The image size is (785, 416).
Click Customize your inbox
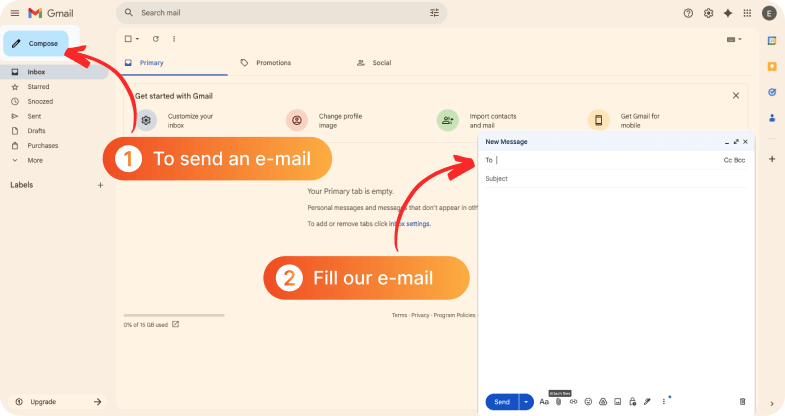[175, 121]
